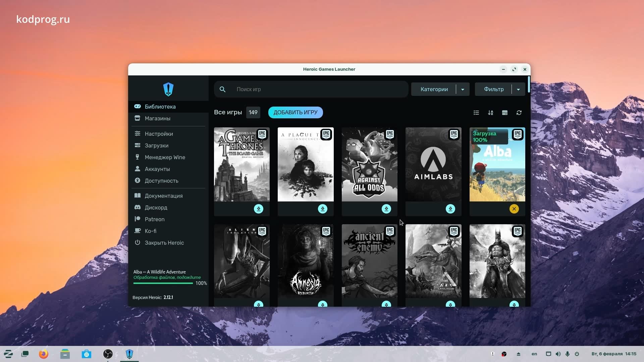This screenshot has height=362, width=644.
Task: Cancel the Alba download
Action: 514,209
